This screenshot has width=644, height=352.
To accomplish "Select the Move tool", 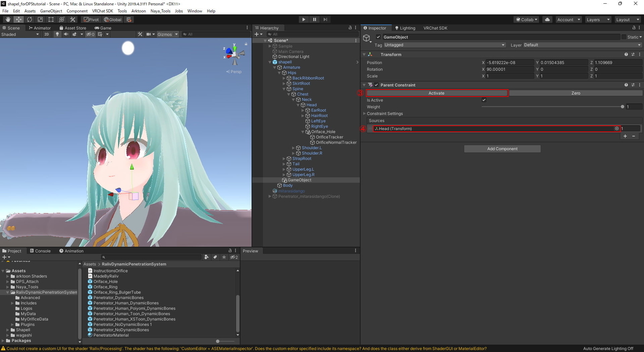I will (x=18, y=19).
